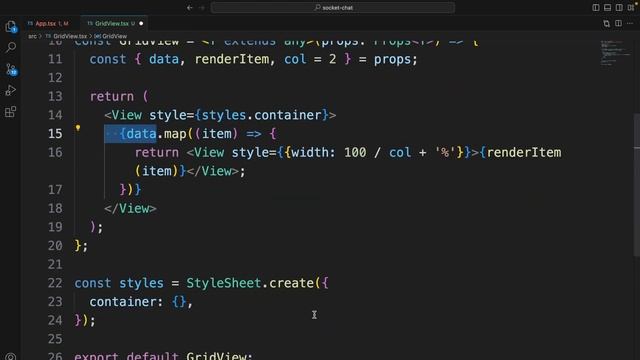The height and width of the screenshot is (360, 640).
Task: Click '(item)}</View>;' on the wrapped line
Action: (190, 171)
